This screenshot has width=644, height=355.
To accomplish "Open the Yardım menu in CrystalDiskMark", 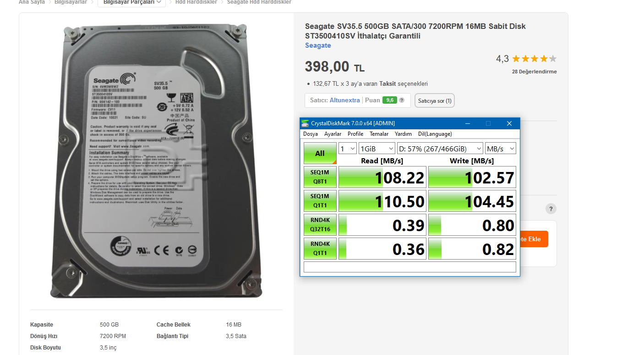I will tap(404, 134).
